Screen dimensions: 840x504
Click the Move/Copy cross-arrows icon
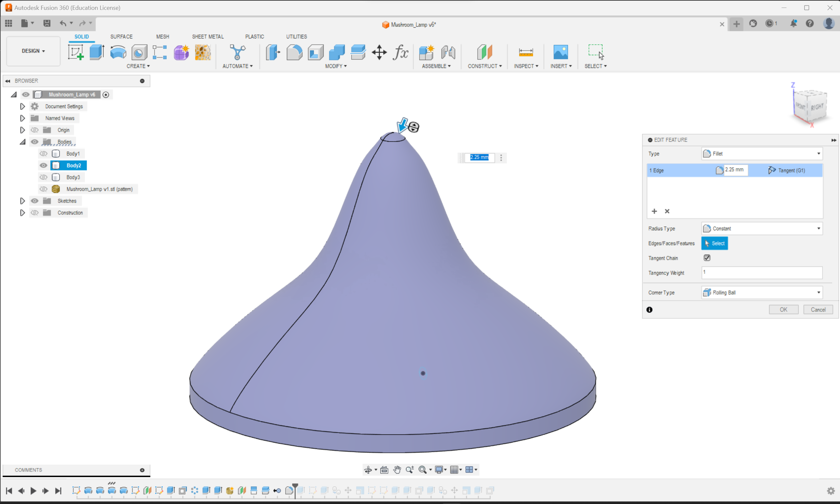point(379,52)
